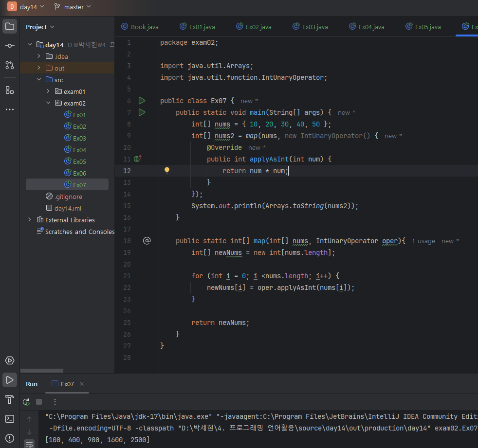This screenshot has height=448, width=478.
Task: Switch to the Ex01.java tab
Action: tap(197, 27)
